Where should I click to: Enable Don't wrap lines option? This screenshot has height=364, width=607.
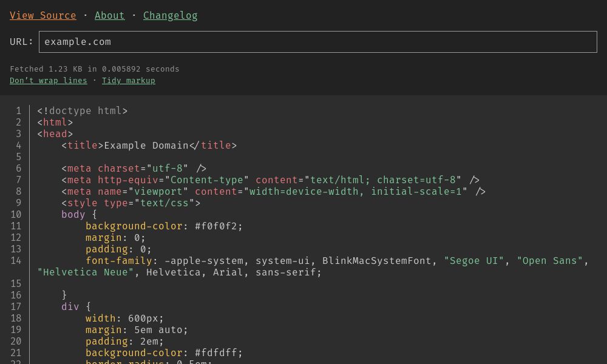[x=49, y=80]
